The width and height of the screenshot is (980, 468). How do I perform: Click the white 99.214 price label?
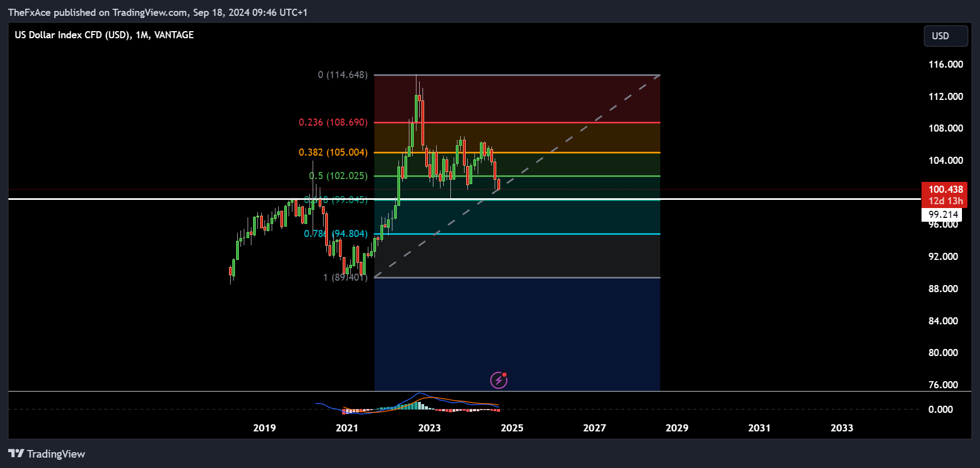943,215
